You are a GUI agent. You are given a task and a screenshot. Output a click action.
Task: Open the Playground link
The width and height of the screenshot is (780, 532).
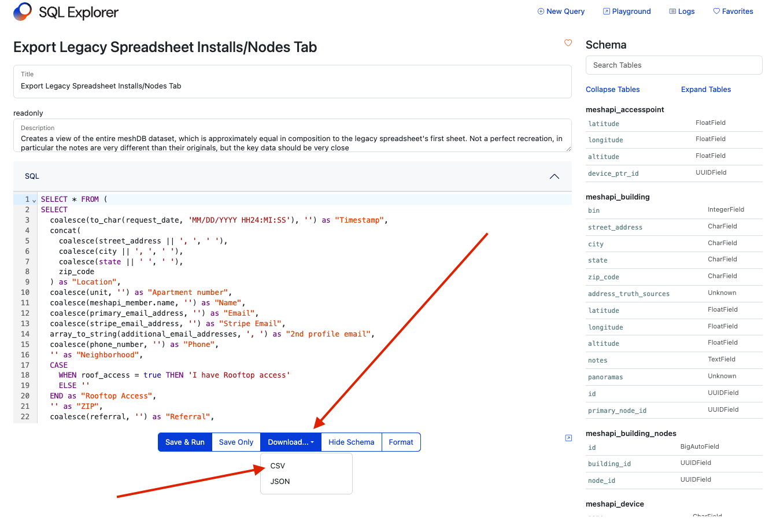627,11
